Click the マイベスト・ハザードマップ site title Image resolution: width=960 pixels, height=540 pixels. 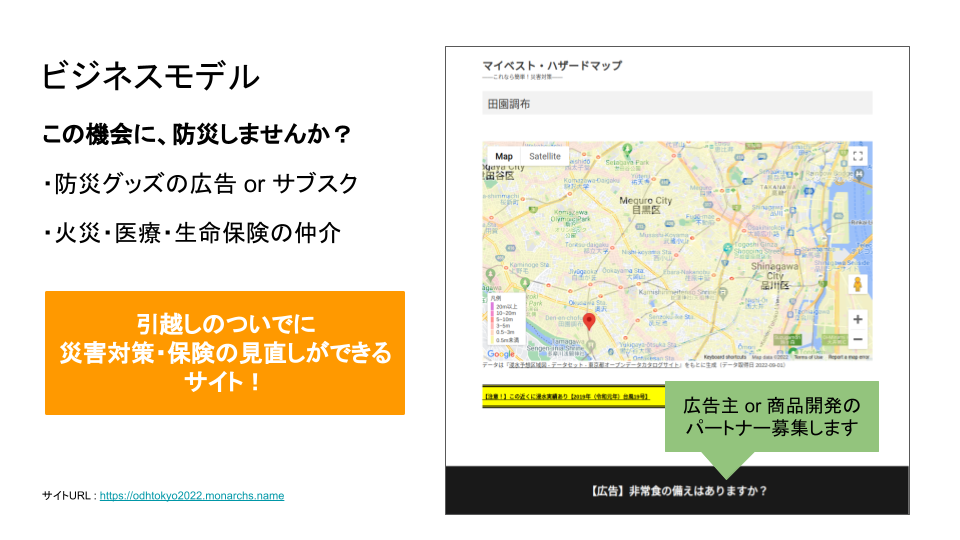coord(552,66)
